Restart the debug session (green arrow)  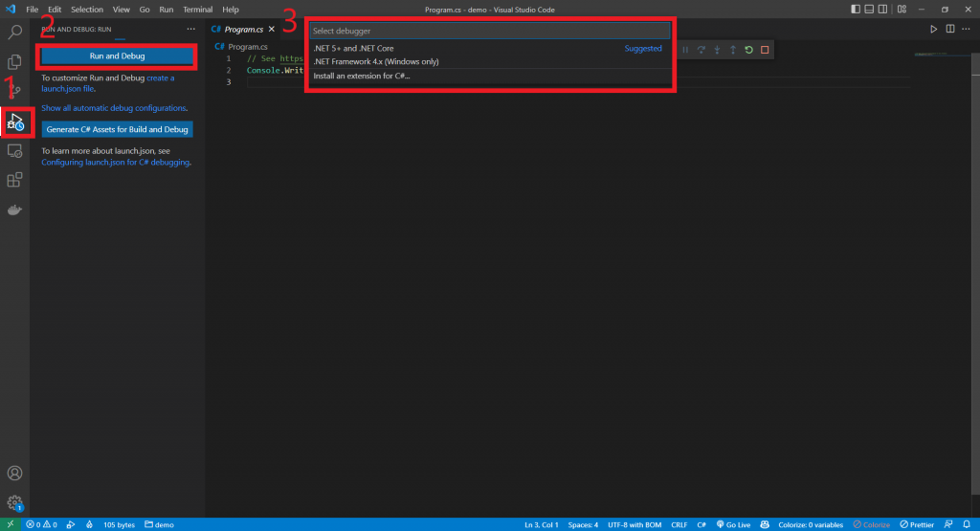tap(748, 50)
